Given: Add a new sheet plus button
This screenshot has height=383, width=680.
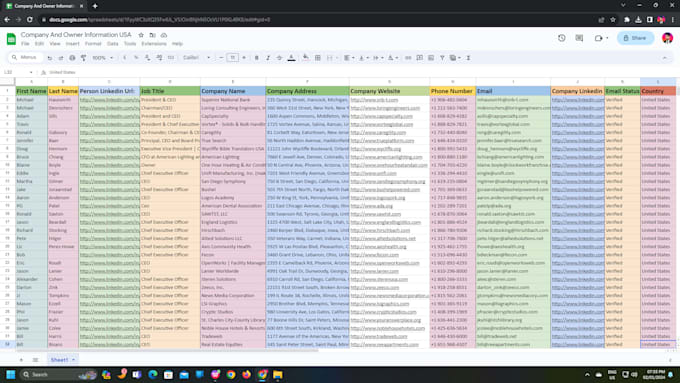Looking at the screenshot, I should pyautogui.click(x=21, y=360).
